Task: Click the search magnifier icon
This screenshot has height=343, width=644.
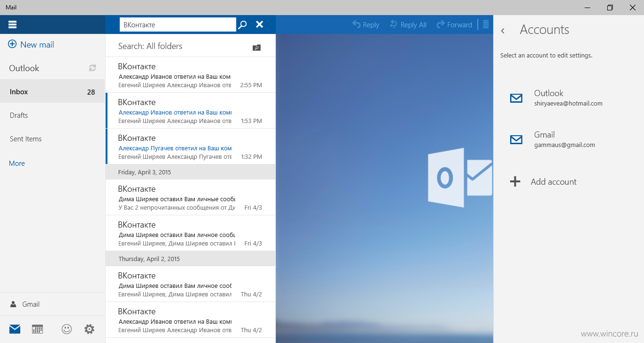Action: pos(242,24)
